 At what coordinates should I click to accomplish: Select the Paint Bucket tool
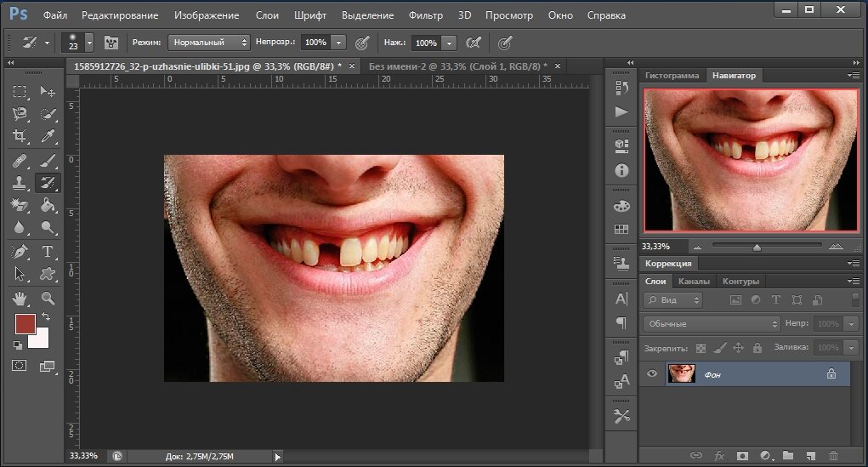48,206
